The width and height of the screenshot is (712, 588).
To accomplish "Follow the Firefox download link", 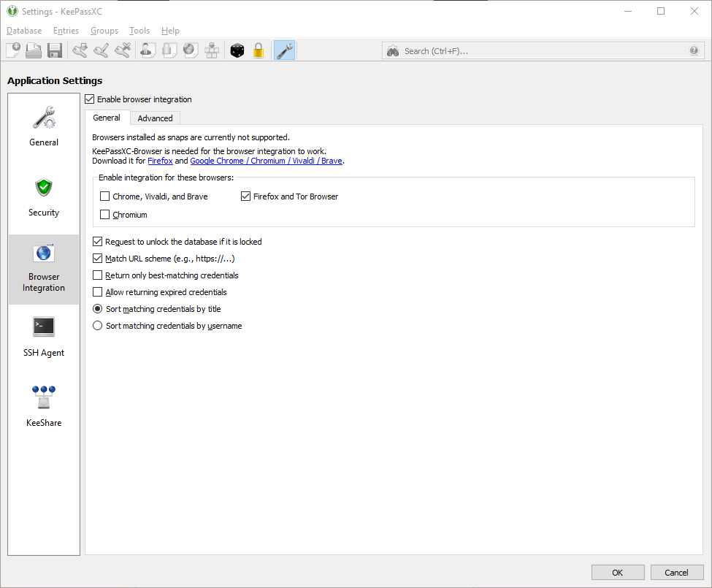I will (160, 161).
